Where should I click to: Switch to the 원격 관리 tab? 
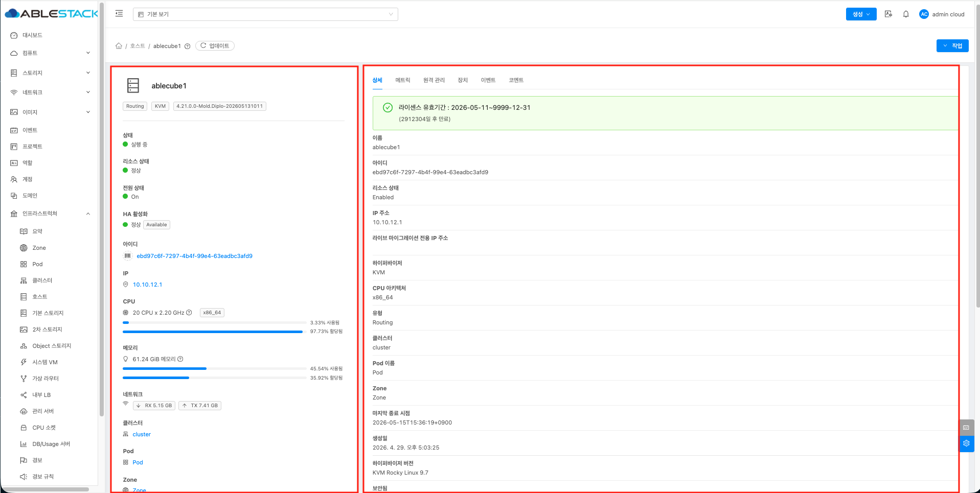click(x=434, y=80)
